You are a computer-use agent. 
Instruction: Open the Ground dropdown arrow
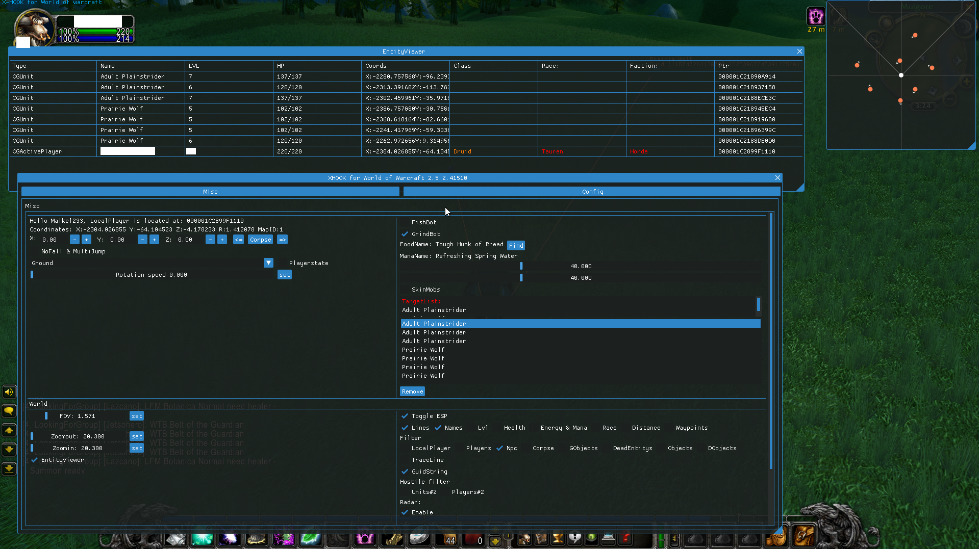268,263
